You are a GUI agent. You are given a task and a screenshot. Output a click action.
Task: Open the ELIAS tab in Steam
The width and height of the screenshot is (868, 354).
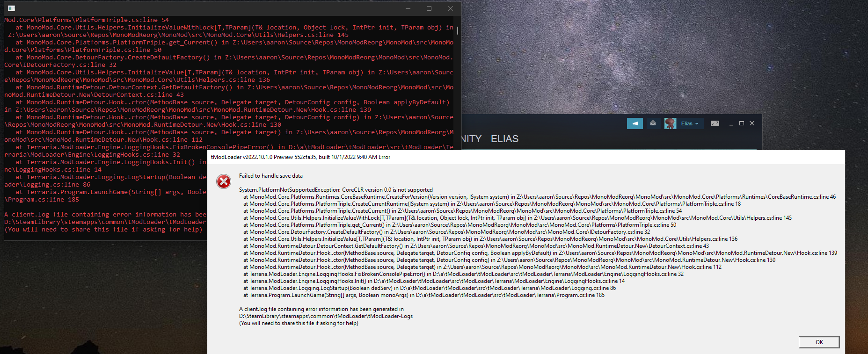pyautogui.click(x=504, y=139)
